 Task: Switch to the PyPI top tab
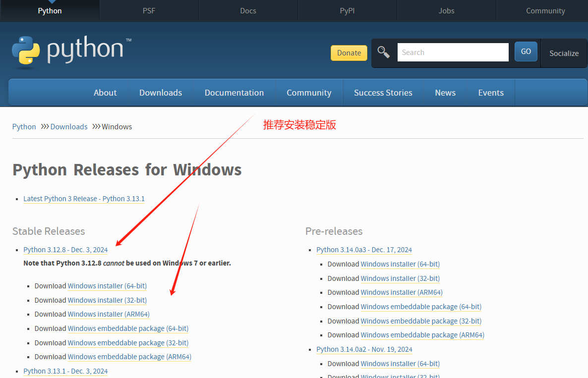(347, 11)
